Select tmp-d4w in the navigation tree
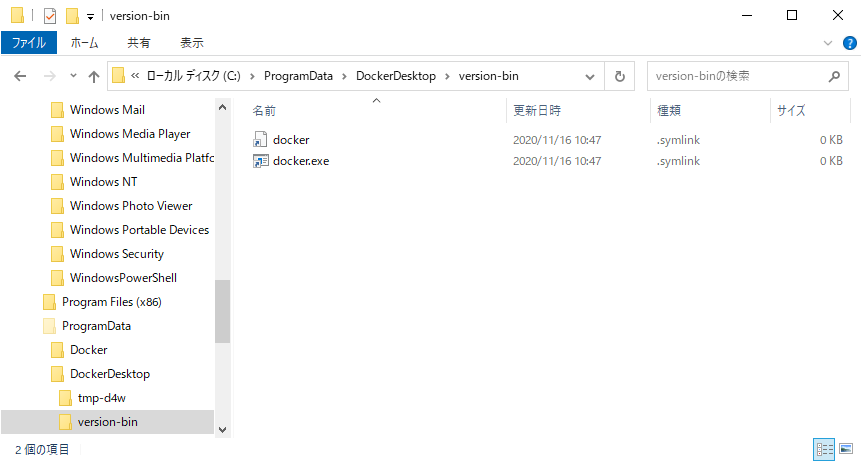The image size is (862, 462). point(102,398)
